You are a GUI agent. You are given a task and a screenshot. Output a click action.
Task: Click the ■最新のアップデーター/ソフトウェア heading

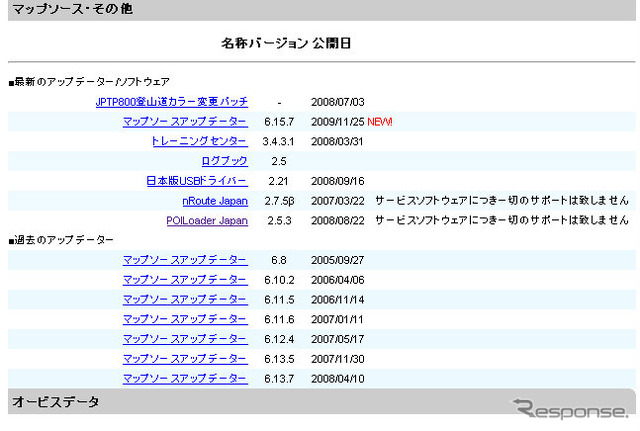tap(89, 82)
